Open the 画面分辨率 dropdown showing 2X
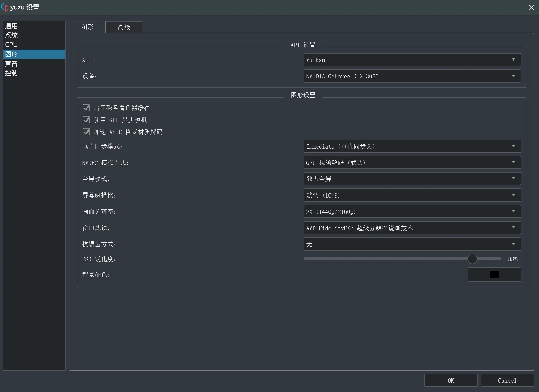Image resolution: width=539 pixels, height=392 pixels. coord(412,211)
